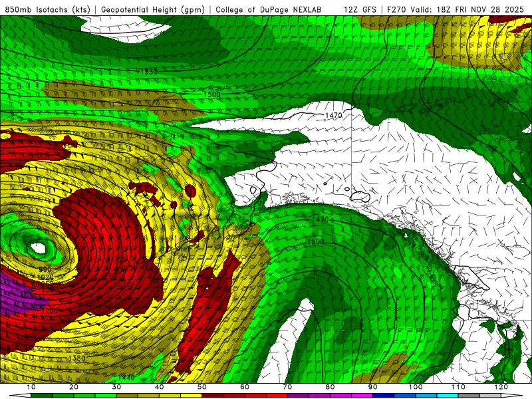Click the colorbar label 50
Image resolution: width=532 pixels, height=399 pixels.
[202, 387]
